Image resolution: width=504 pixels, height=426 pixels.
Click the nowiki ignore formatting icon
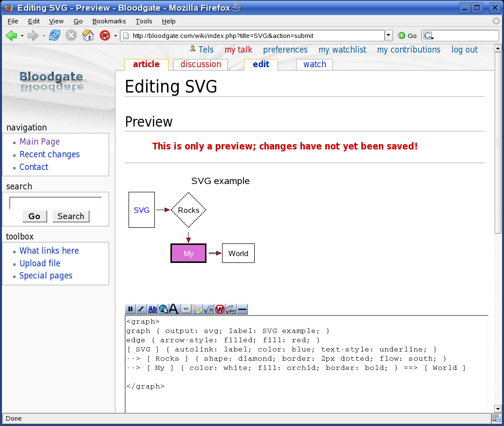(220, 309)
